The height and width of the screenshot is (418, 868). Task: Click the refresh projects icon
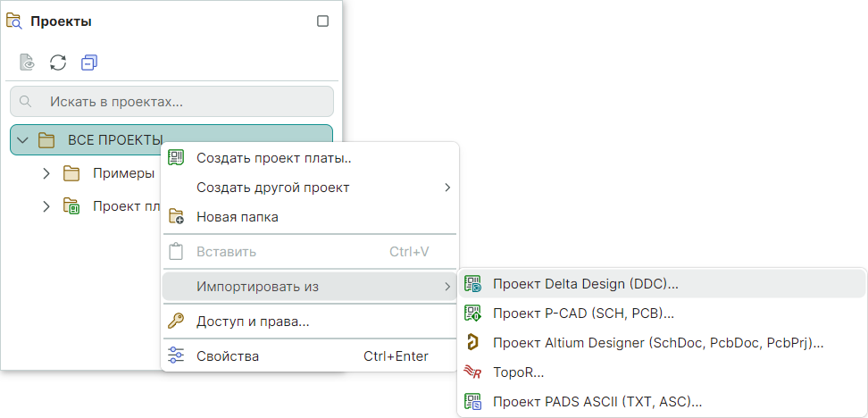pyautogui.click(x=58, y=63)
